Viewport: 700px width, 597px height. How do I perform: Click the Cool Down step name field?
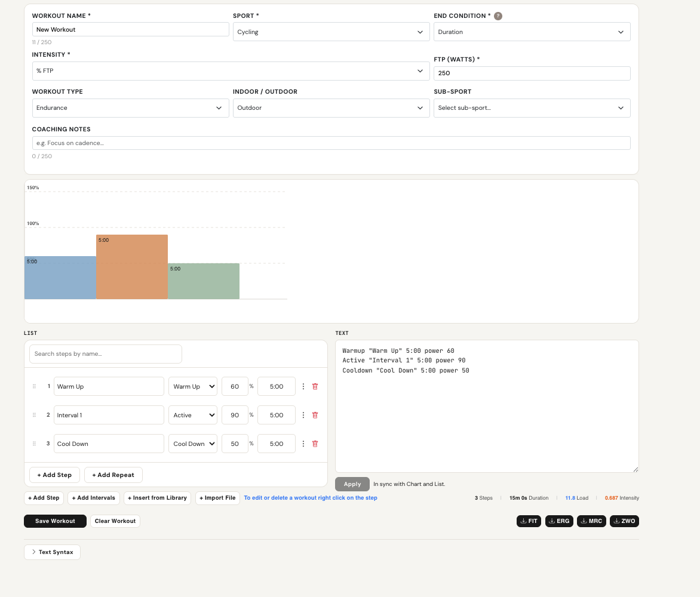click(109, 444)
